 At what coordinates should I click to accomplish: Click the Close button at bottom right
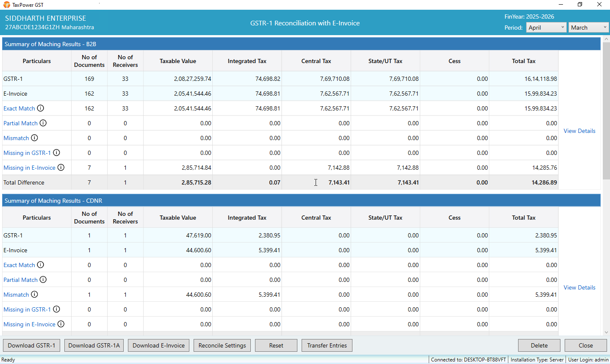click(x=586, y=345)
